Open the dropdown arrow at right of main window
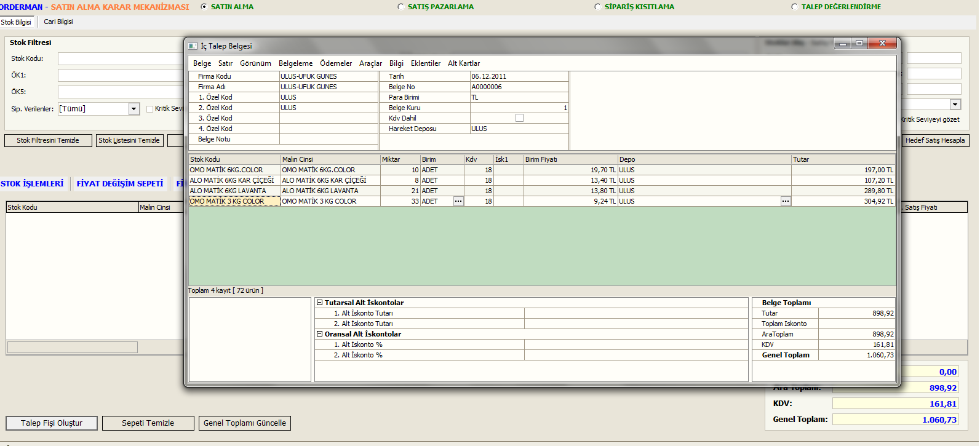This screenshot has width=980, height=446. [x=955, y=105]
